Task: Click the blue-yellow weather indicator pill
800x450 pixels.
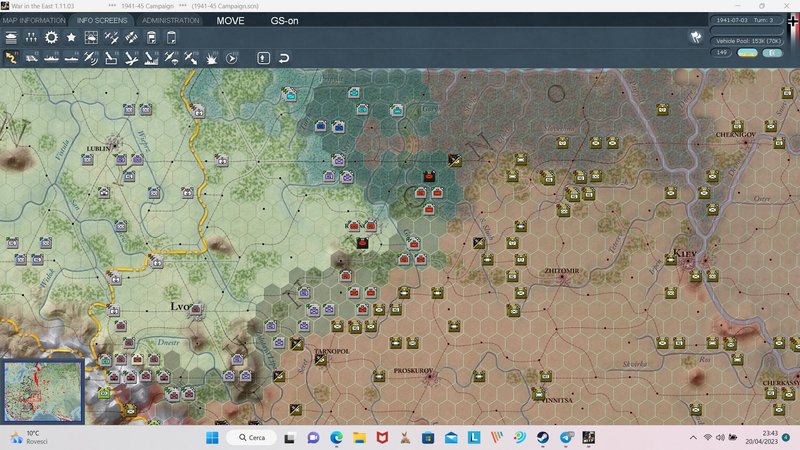Action: tap(747, 53)
